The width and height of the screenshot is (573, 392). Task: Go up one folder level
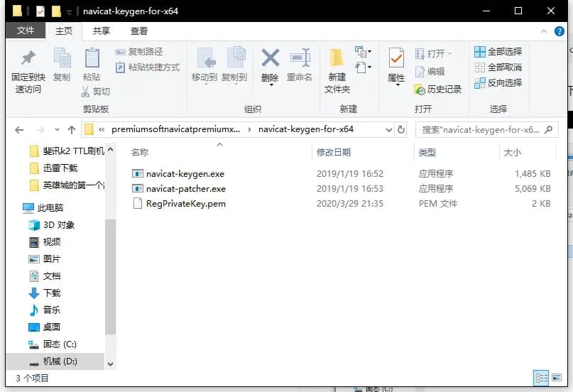(72, 130)
